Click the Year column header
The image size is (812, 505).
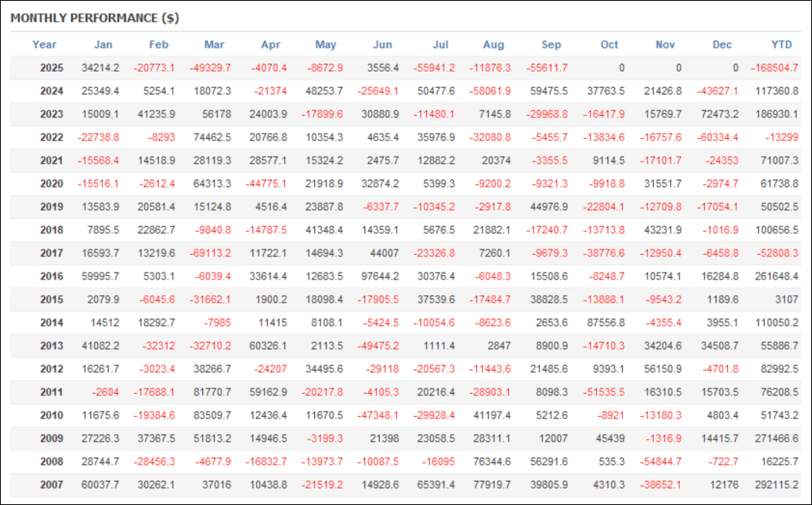click(x=45, y=45)
